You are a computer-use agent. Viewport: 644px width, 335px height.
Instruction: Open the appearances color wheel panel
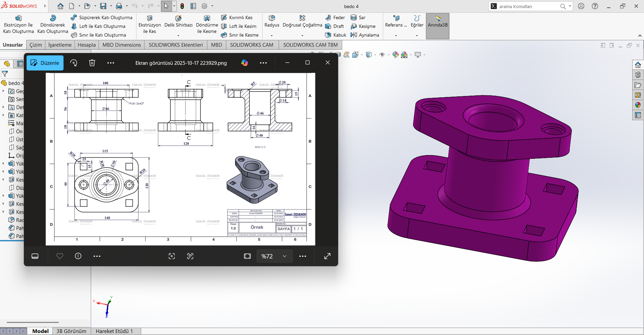(x=638, y=105)
